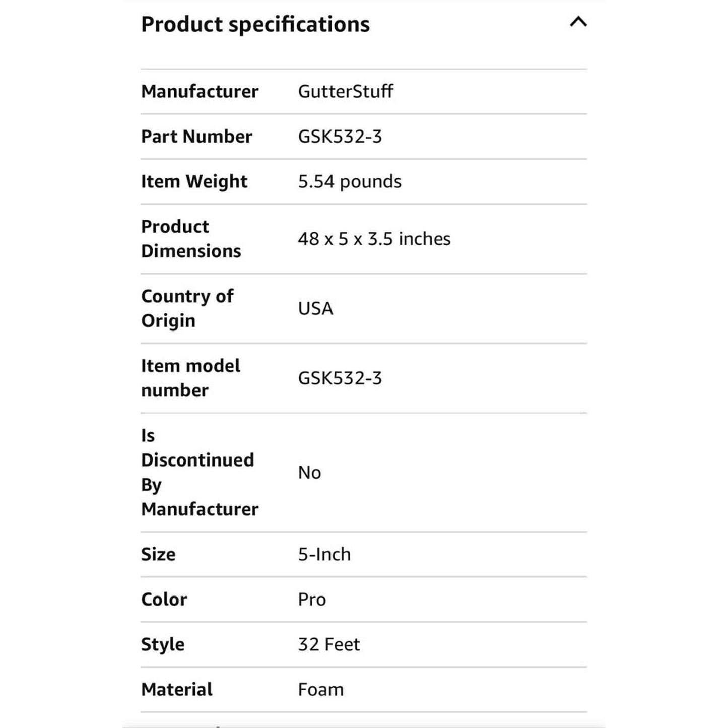This screenshot has width=728, height=728.
Task: Select the GutterStuff manufacturer value
Action: tap(346, 91)
